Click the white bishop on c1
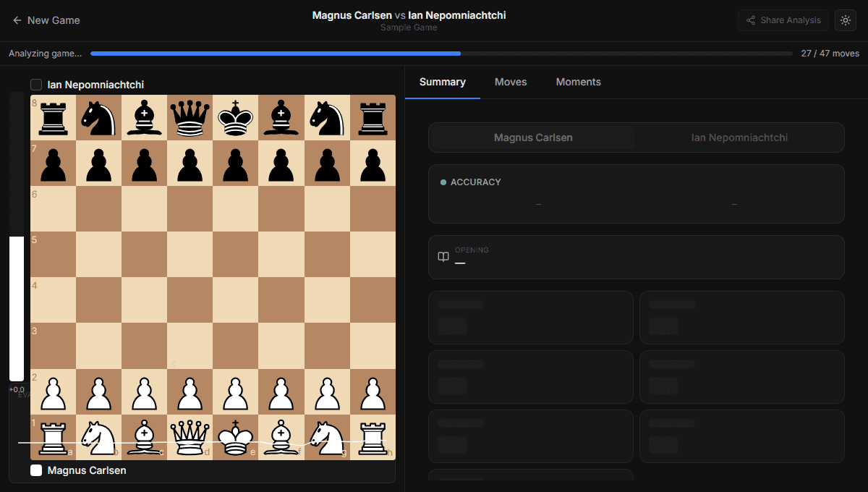The height and width of the screenshot is (492, 868). point(144,437)
